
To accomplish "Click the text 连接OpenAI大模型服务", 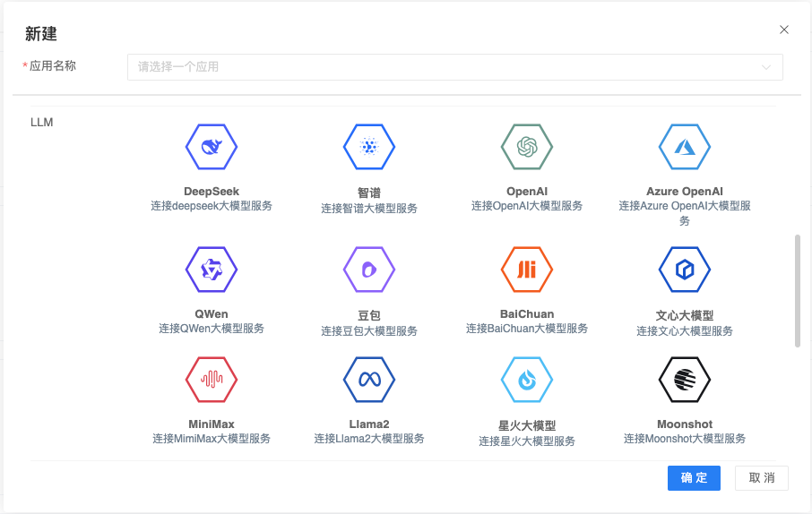I will (527, 206).
